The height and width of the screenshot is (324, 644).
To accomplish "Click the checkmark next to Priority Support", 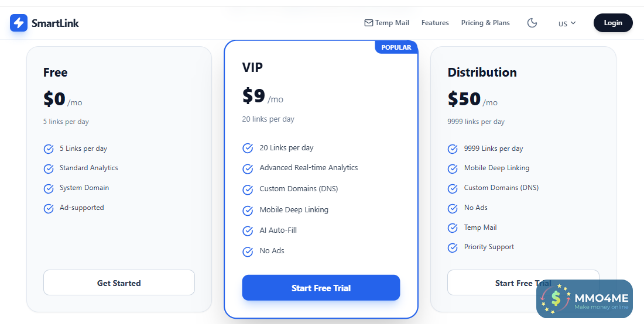I will point(453,248).
